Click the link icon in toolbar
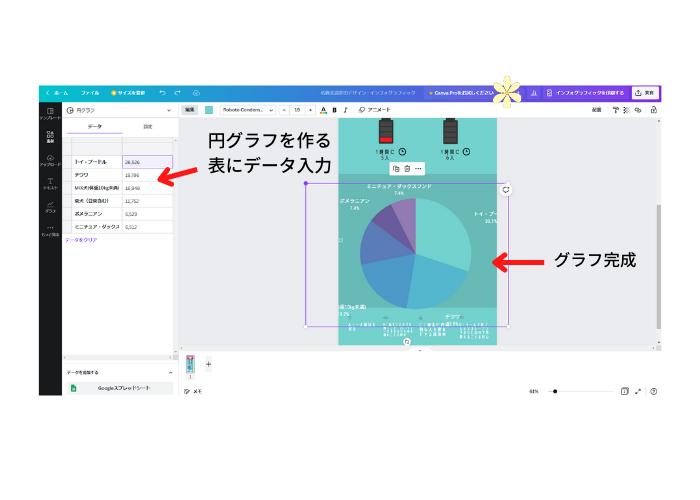Image resolution: width=700 pixels, height=500 pixels. tap(638, 110)
